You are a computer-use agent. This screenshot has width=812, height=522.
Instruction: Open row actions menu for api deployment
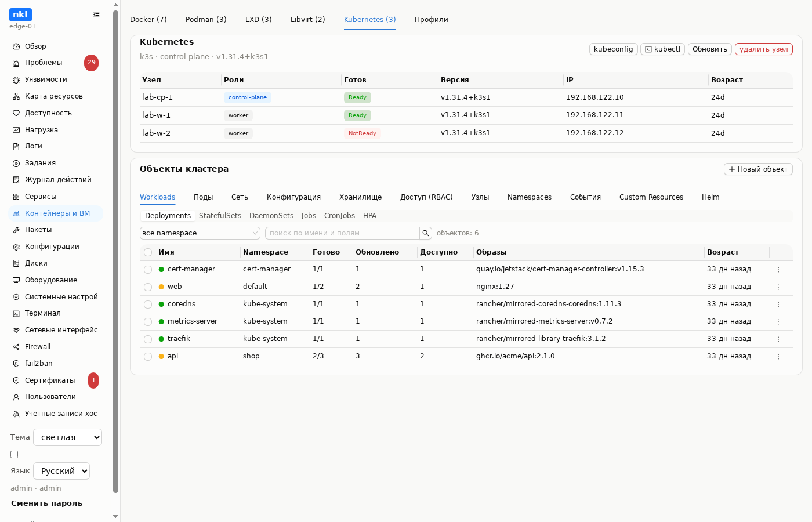778,357
